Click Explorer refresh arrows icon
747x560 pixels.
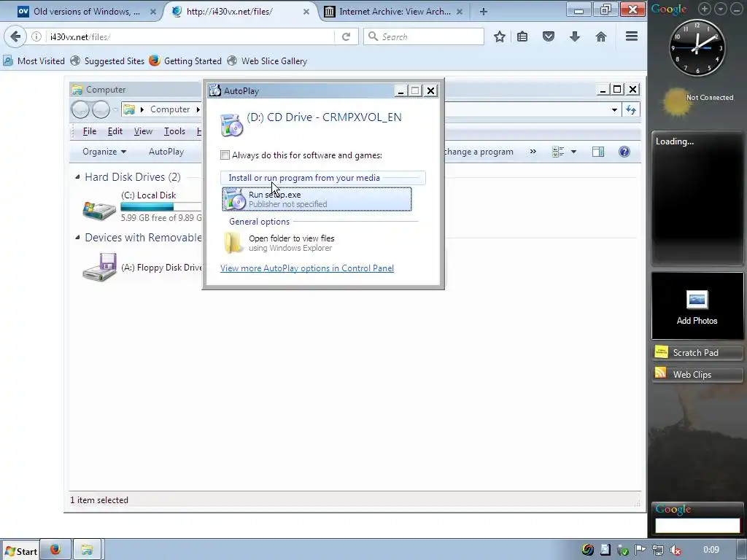tap(631, 109)
